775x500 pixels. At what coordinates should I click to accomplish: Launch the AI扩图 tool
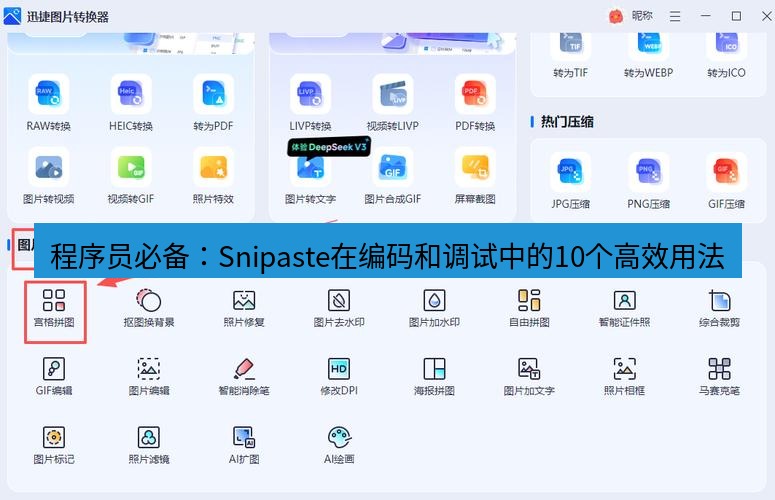(x=244, y=445)
